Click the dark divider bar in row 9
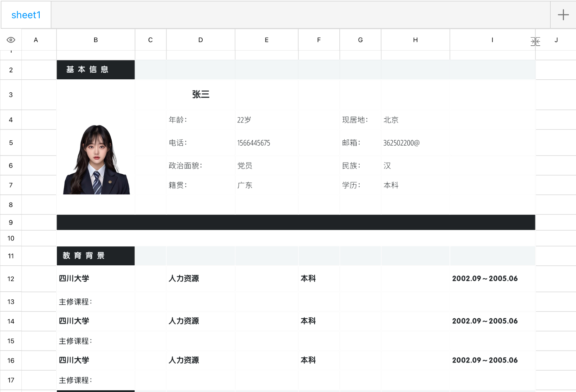 pos(296,222)
